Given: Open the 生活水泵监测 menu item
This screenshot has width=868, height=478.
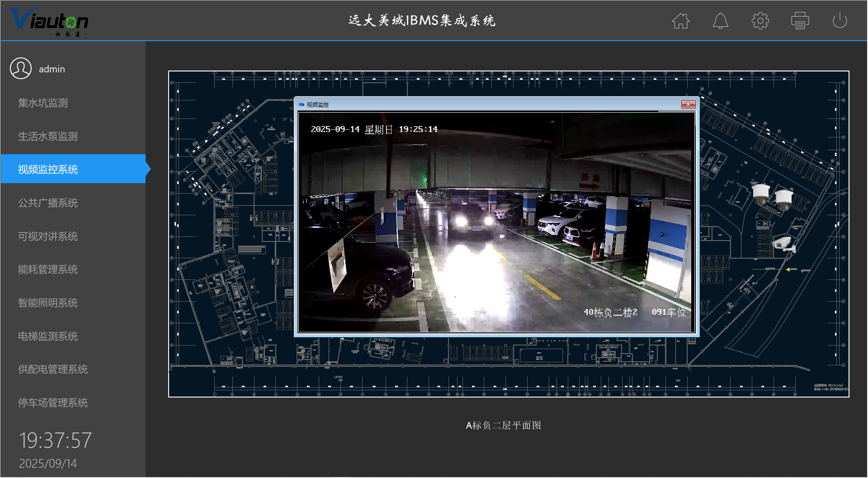Looking at the screenshot, I should tap(48, 136).
